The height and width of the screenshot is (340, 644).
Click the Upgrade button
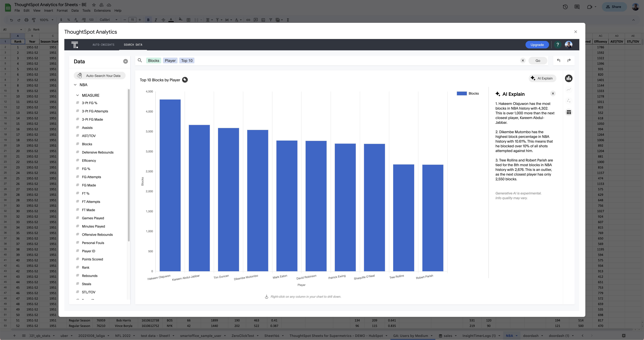click(537, 45)
